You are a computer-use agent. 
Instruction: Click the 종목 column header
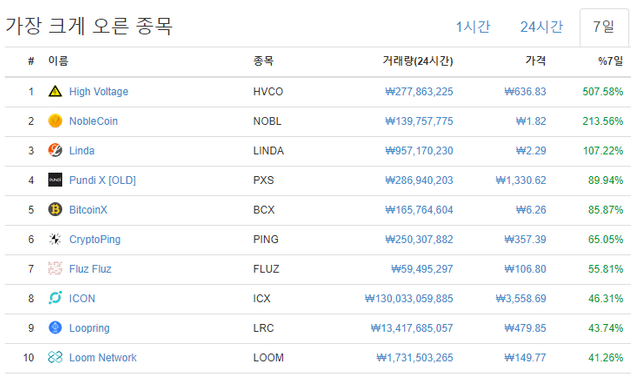(263, 61)
